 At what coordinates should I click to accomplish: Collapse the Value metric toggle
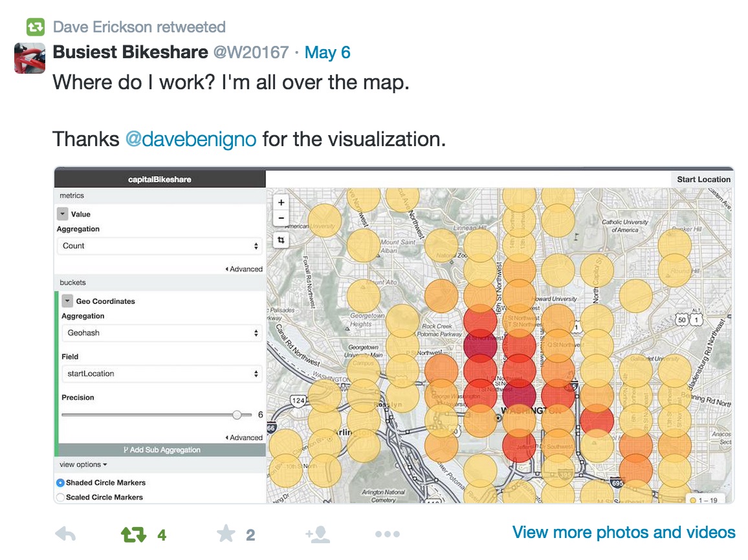click(x=63, y=213)
